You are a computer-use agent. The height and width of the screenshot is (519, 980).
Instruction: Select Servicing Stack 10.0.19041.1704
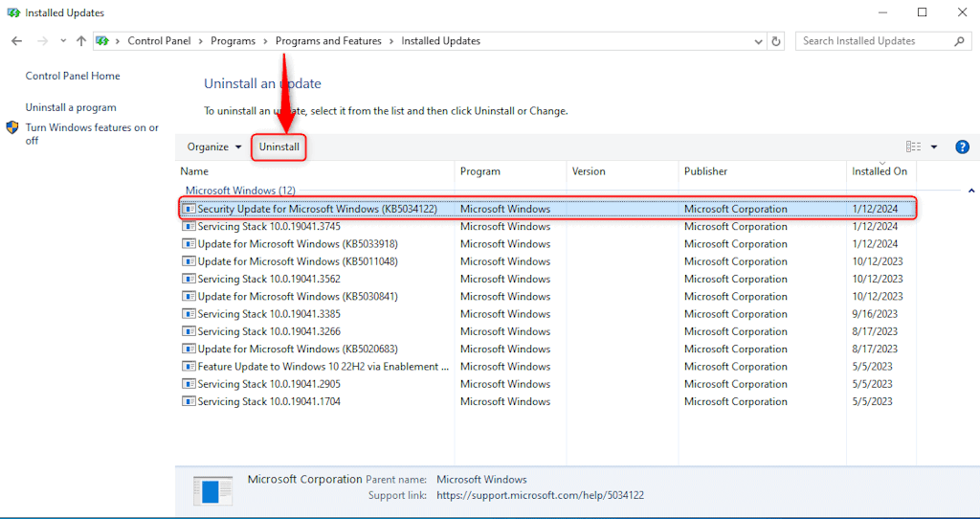click(547, 401)
